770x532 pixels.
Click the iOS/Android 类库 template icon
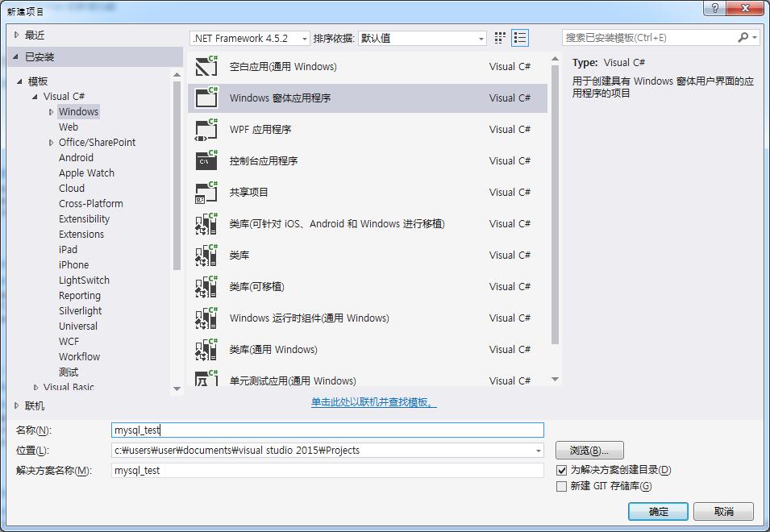point(206,223)
